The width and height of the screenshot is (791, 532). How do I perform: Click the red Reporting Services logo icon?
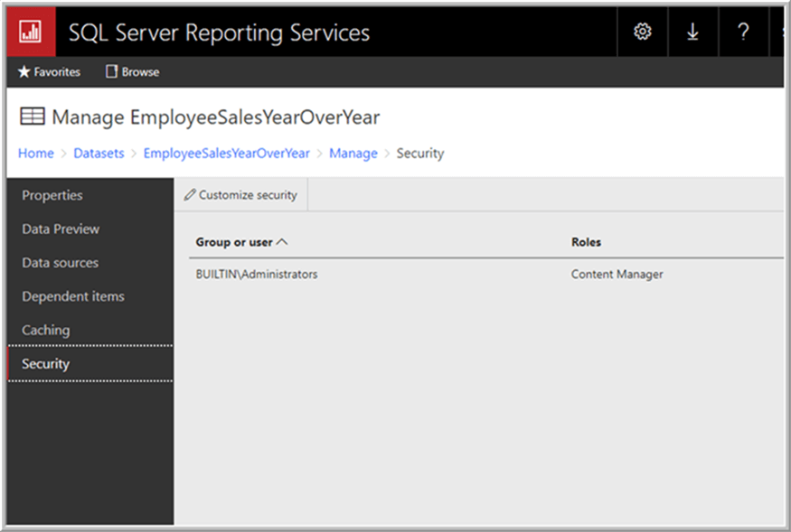[31, 33]
